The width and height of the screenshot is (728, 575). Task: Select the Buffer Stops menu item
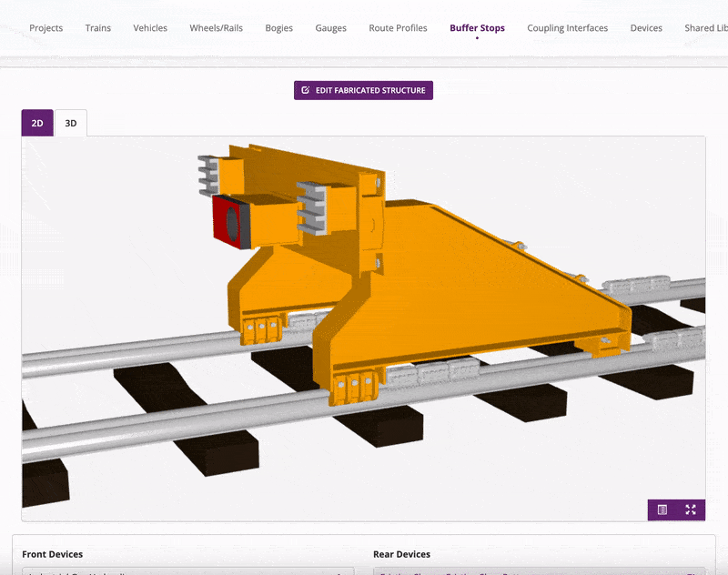[x=477, y=28]
